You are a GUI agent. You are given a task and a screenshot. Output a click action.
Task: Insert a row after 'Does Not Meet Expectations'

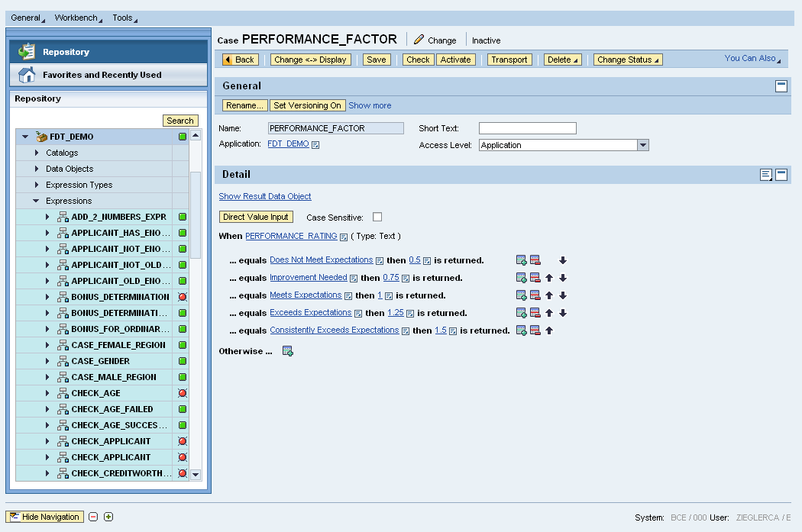(x=521, y=260)
